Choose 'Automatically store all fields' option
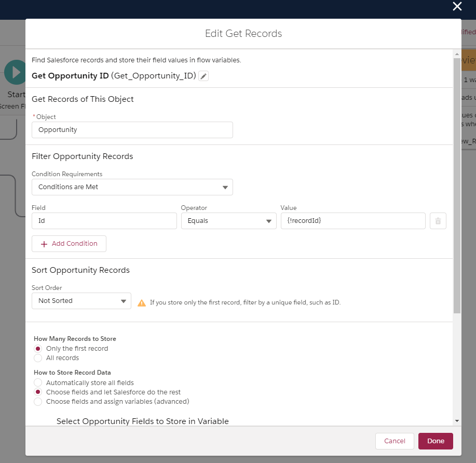This screenshot has width=476, height=463. coord(38,383)
